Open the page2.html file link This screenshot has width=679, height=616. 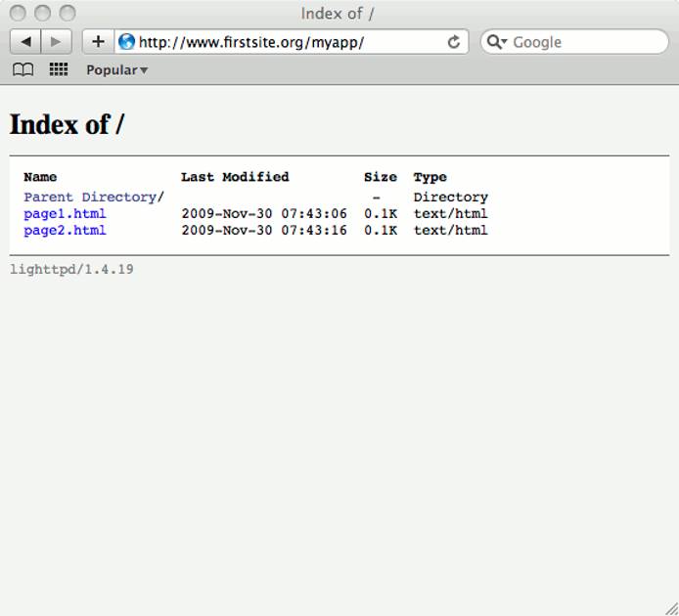tap(65, 230)
